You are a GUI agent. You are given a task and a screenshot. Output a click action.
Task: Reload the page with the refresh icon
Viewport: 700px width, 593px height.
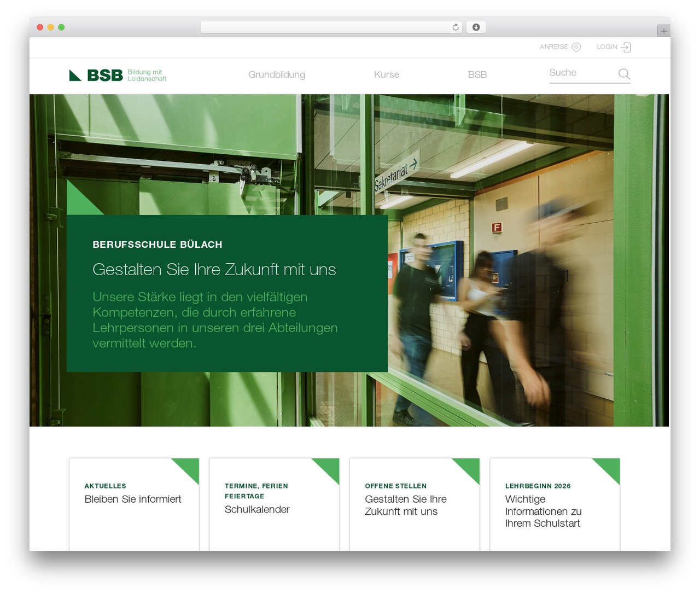click(456, 27)
